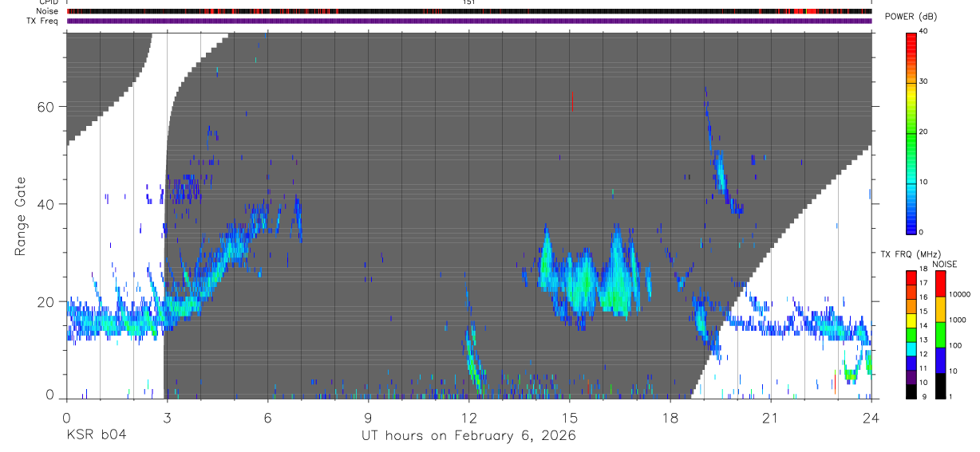Click the UT hours axis tick label 12
The width and height of the screenshot is (980, 452).
tap(469, 417)
